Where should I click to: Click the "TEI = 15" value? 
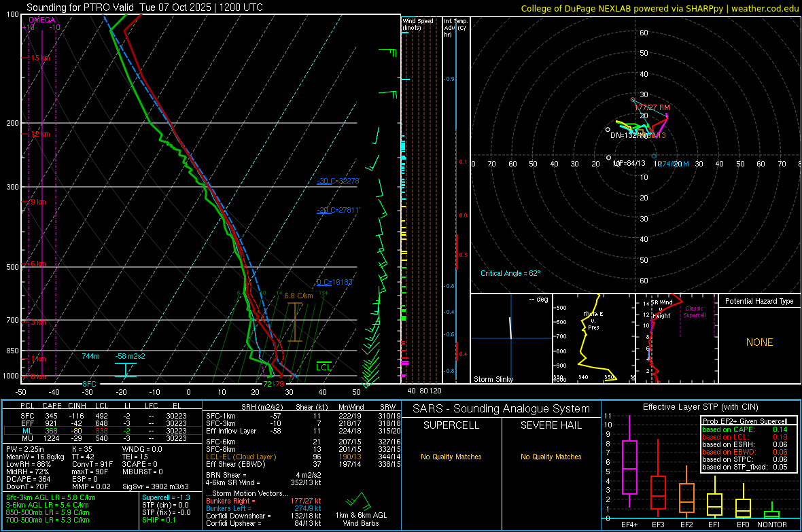(x=135, y=457)
